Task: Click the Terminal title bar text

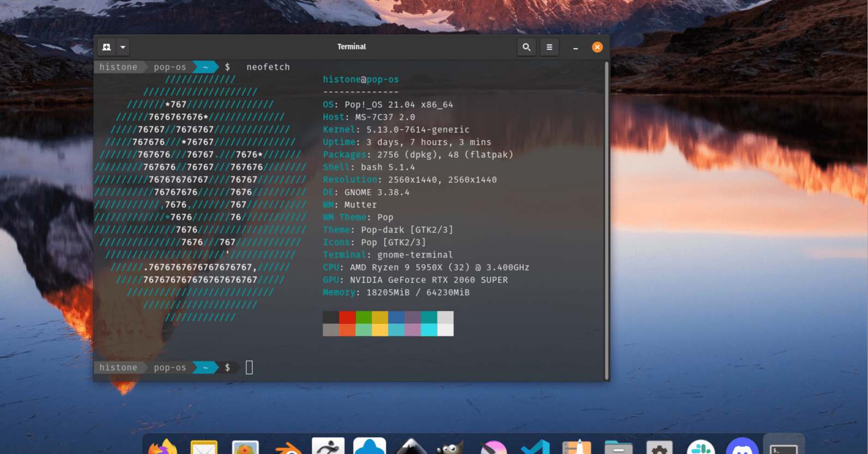Action: (351, 47)
